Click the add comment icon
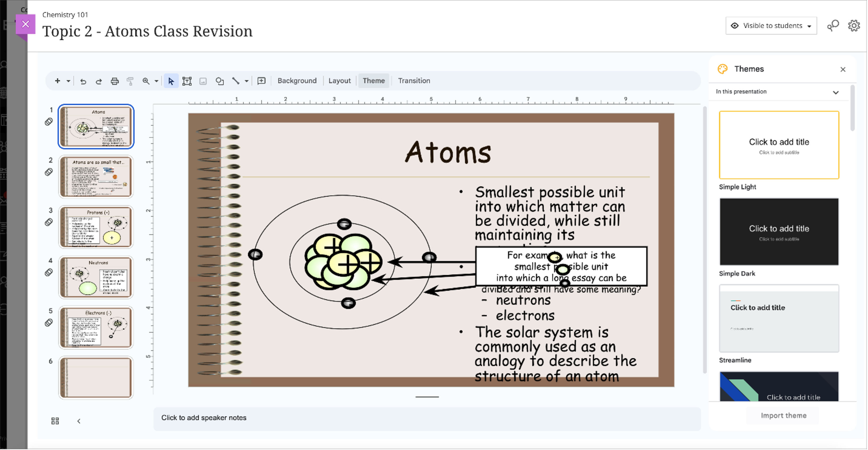The height and width of the screenshot is (450, 868). point(261,81)
